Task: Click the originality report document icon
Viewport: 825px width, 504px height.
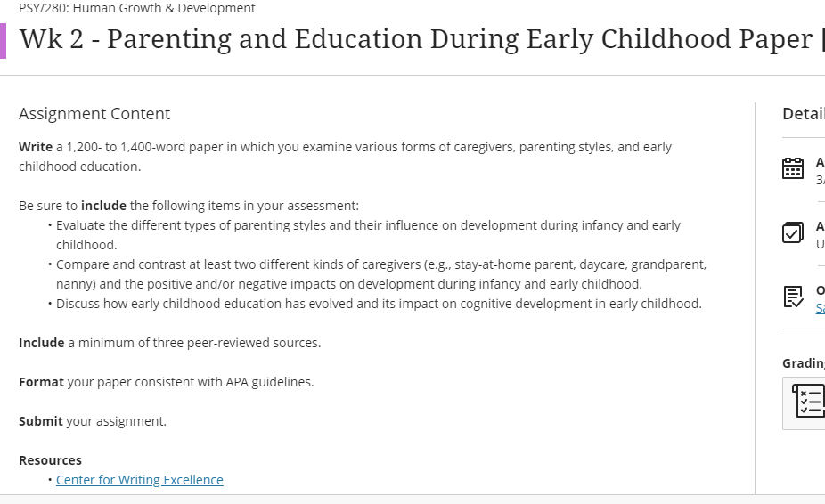Action: coord(792,297)
